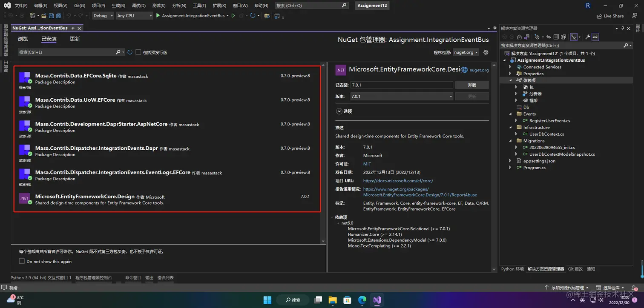Click the Collapse All icon in Solution Explorer
Image resolution: width=644 pixels, height=308 pixels.
(x=556, y=37)
